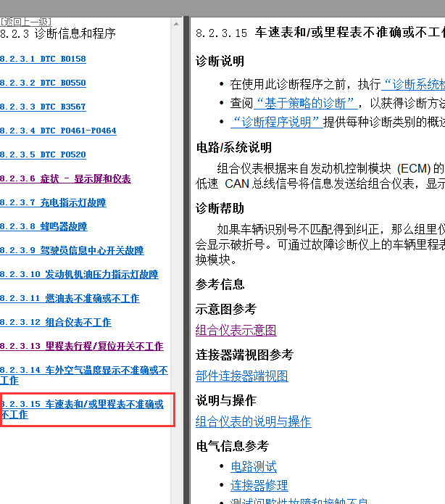
Task: Open 8.2.3.6 症状 - 显示屏和仪表 link
Action: (65, 178)
